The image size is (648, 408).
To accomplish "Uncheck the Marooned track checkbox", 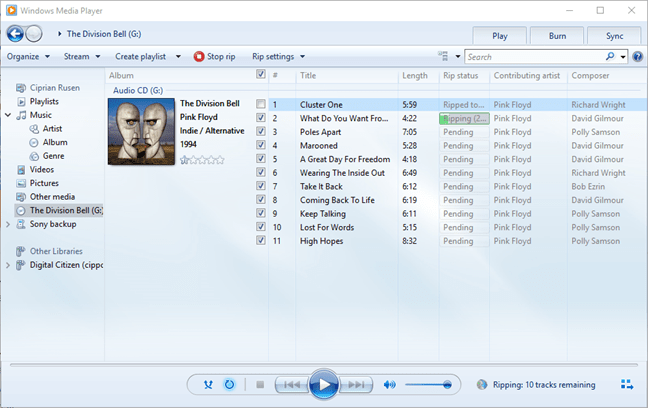I will (x=261, y=144).
